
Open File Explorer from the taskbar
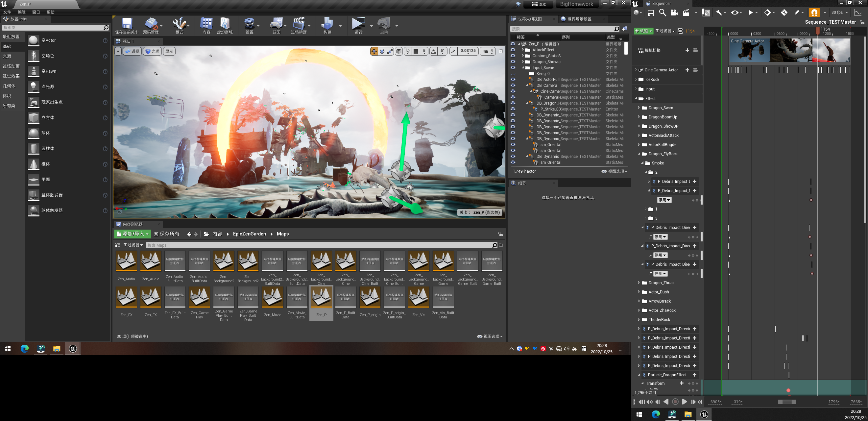(57, 349)
